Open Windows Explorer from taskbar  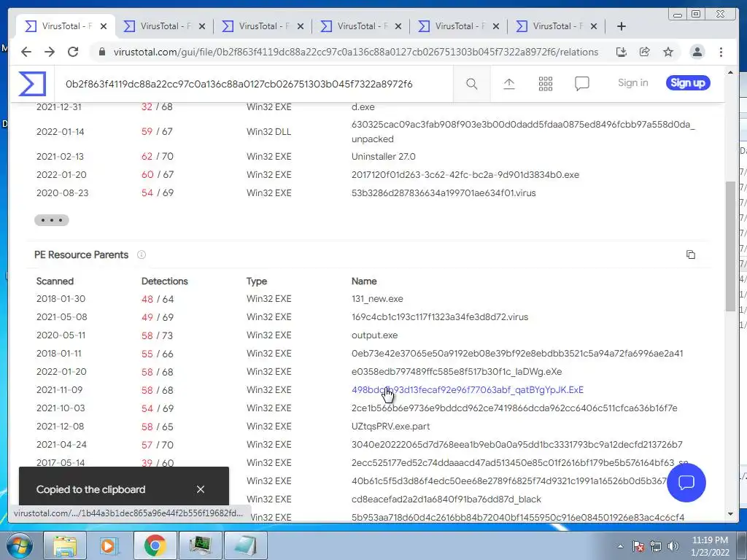click(65, 545)
